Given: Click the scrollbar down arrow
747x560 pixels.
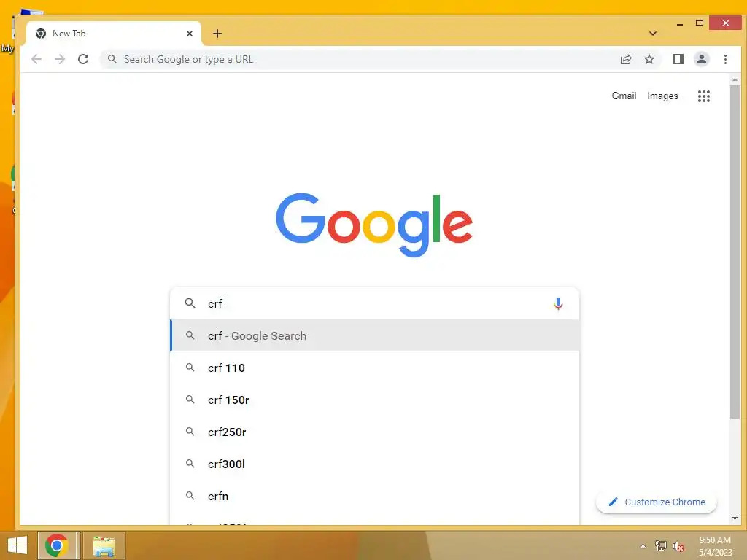Looking at the screenshot, I should click(x=735, y=518).
